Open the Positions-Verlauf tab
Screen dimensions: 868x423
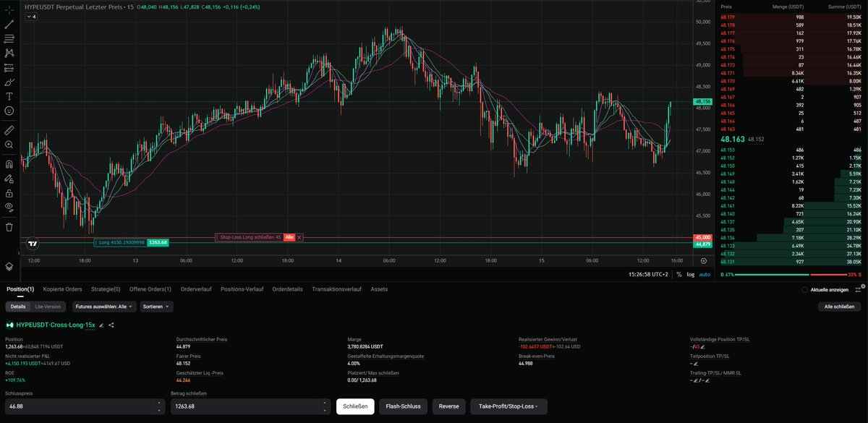tap(242, 289)
